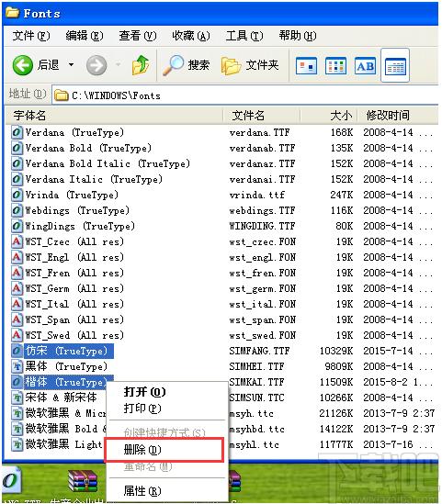Click the green Back arrow button
The image size is (442, 504).
tap(23, 65)
